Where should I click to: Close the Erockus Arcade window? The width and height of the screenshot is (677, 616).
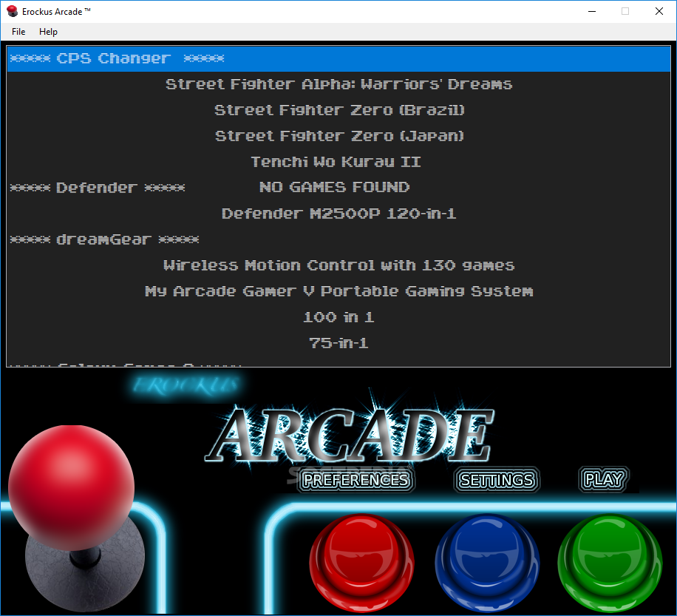pos(659,12)
